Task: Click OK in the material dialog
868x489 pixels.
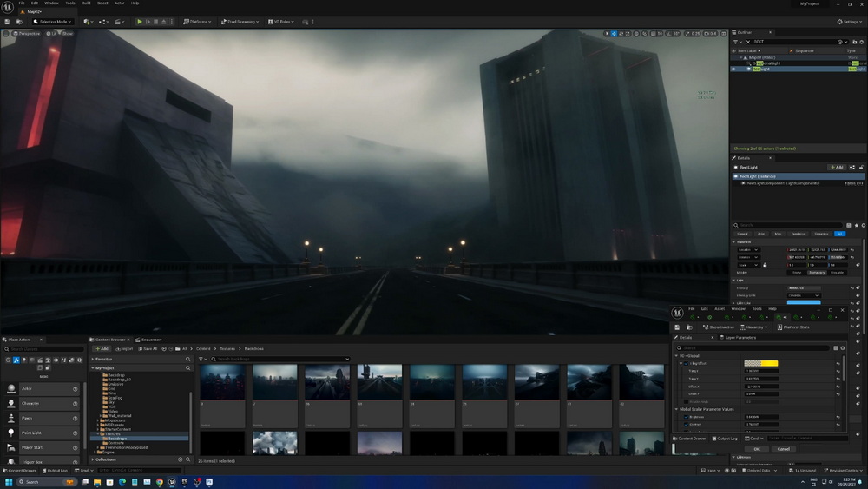Action: (x=756, y=449)
